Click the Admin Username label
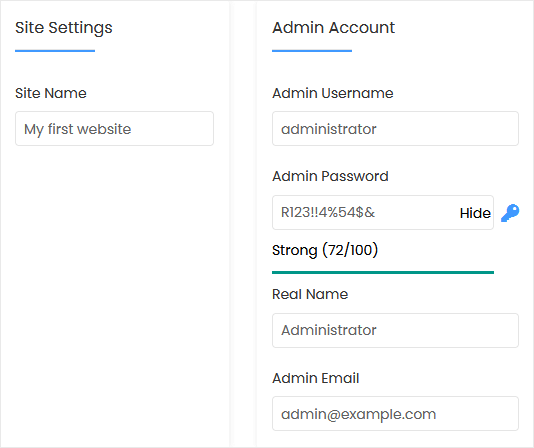Screen dimensions: 534x448 point(333,93)
